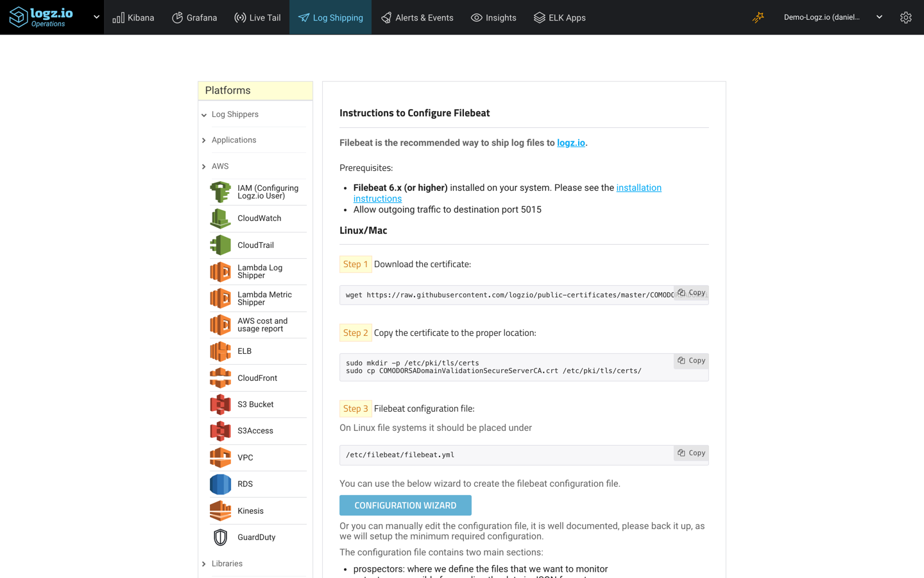Click the Kibana bar chart icon
The height and width of the screenshot is (578, 924).
coord(118,17)
